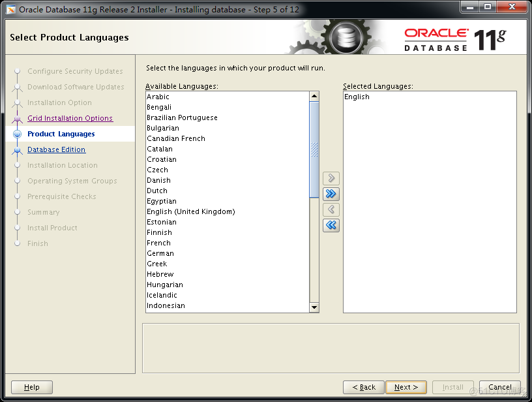Click the available languages scrollbar thumb
Screen dimensions: 532x402
pyautogui.click(x=314, y=149)
